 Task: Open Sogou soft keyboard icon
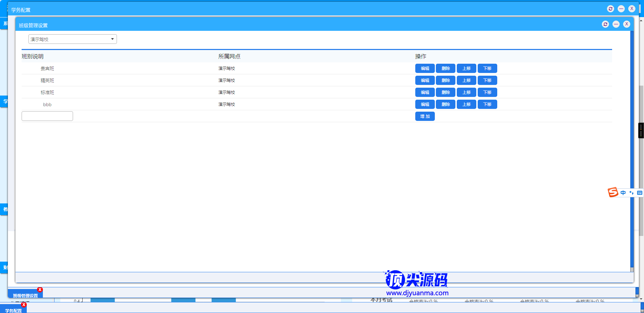click(640, 193)
